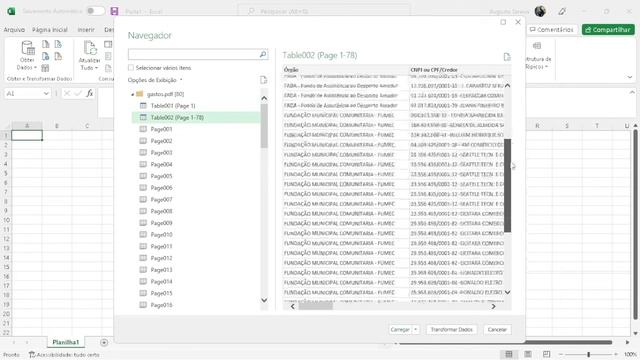
Task: Click preview table scroll-down arrow
Action: click(507, 292)
